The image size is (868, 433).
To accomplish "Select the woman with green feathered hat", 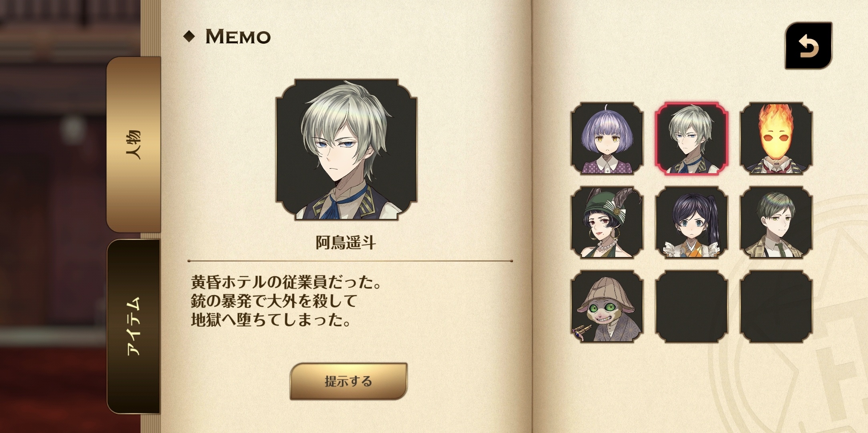I will coord(607,223).
